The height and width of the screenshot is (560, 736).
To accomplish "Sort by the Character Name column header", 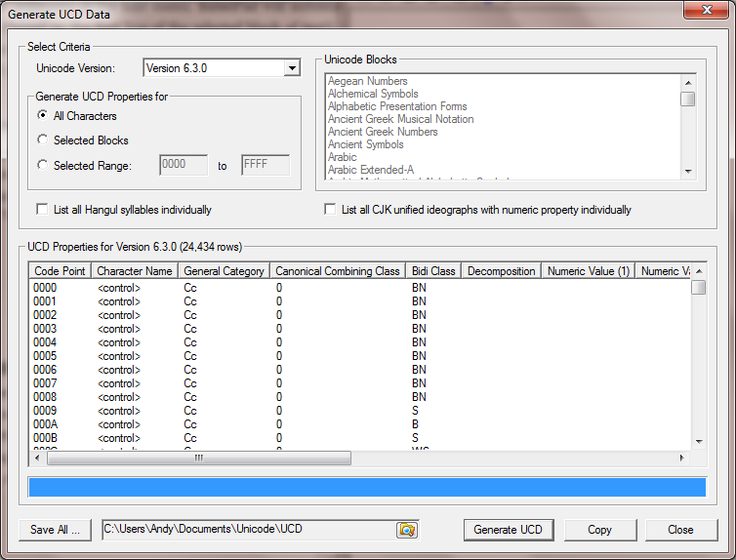I will 135,271.
